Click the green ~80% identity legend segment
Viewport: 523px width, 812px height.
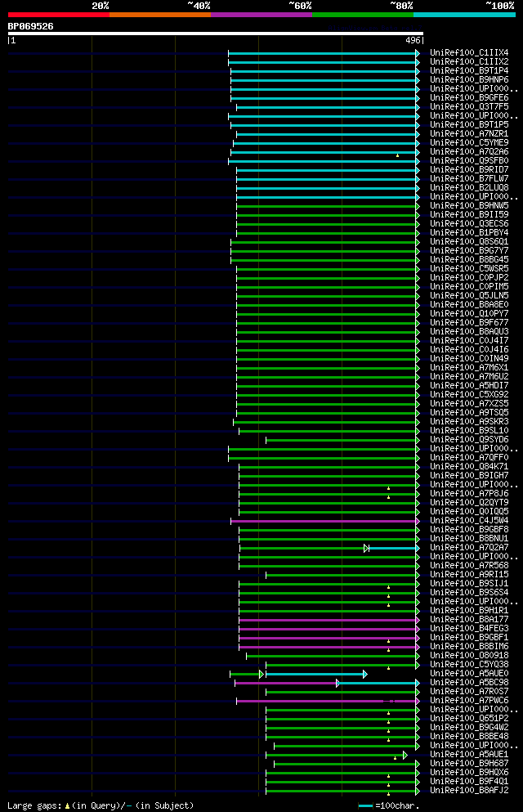[363, 15]
